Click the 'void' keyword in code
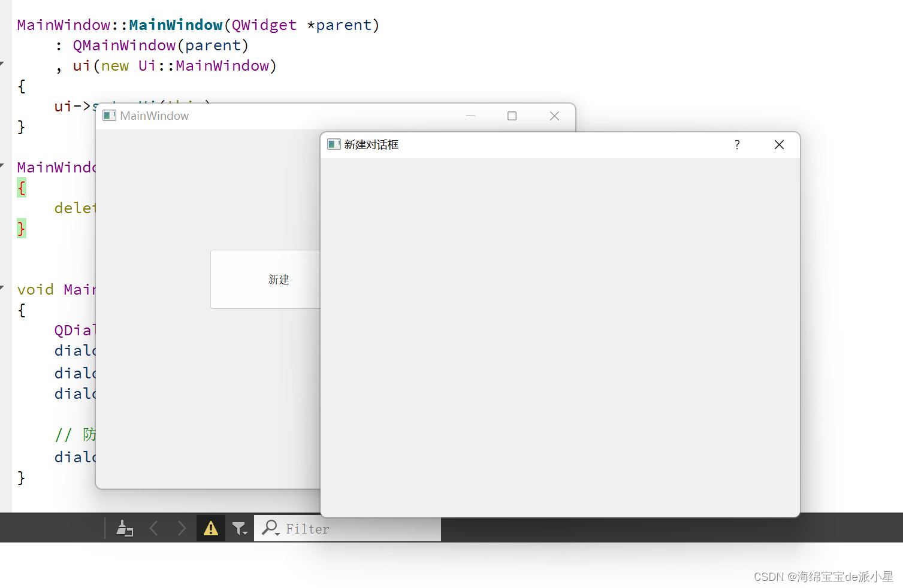Image resolution: width=903 pixels, height=588 pixels. (35, 290)
